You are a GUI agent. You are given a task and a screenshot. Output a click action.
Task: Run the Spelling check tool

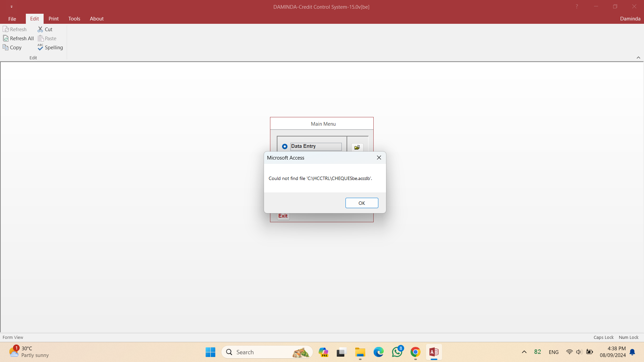(x=50, y=48)
